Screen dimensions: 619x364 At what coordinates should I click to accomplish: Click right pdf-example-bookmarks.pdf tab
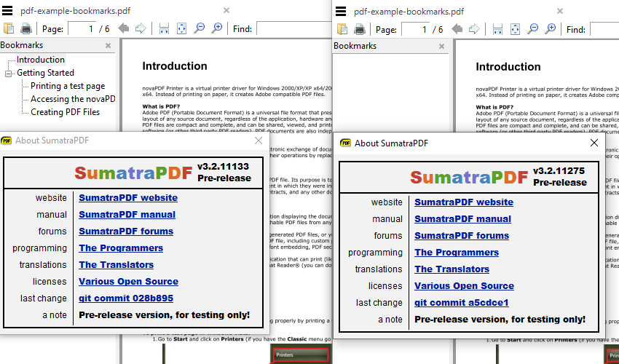tap(409, 12)
